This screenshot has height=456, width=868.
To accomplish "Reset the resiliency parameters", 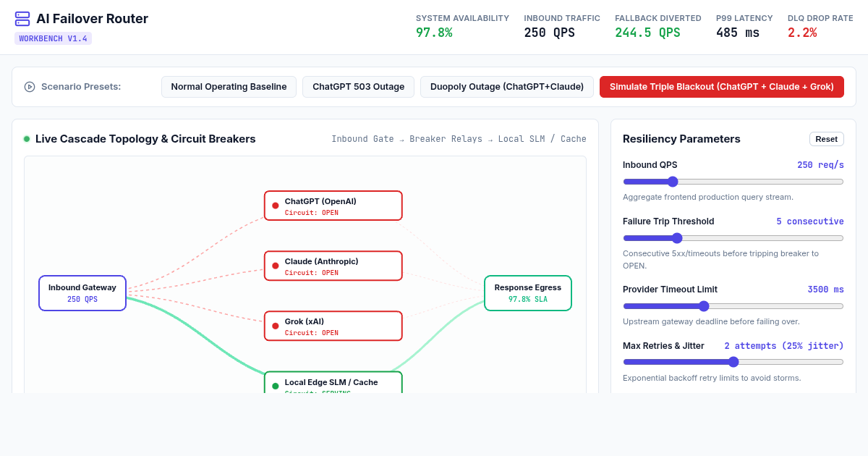I will (827, 139).
